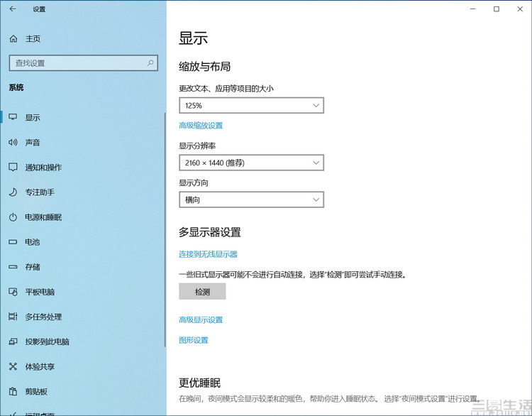Image resolution: width=532 pixels, height=416 pixels.
Task: Open 图形设置 link
Action: click(194, 340)
